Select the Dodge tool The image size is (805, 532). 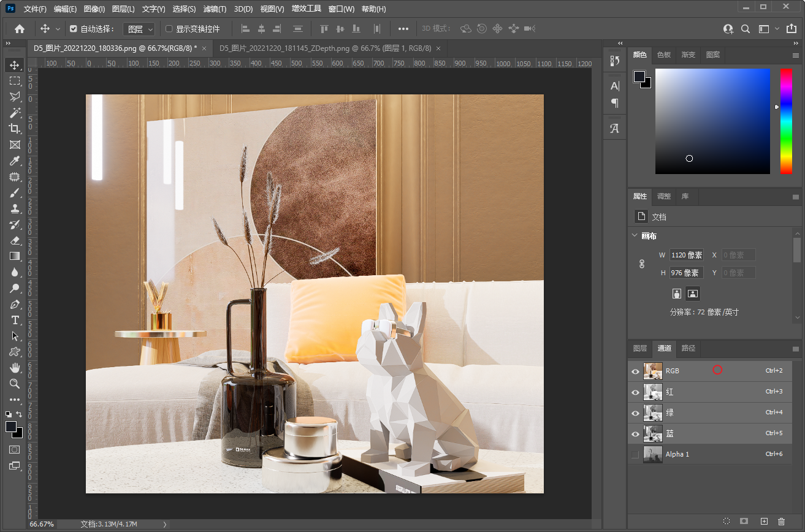point(15,288)
